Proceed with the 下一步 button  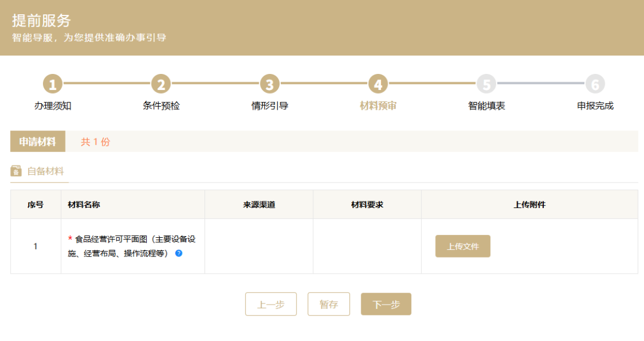386,304
